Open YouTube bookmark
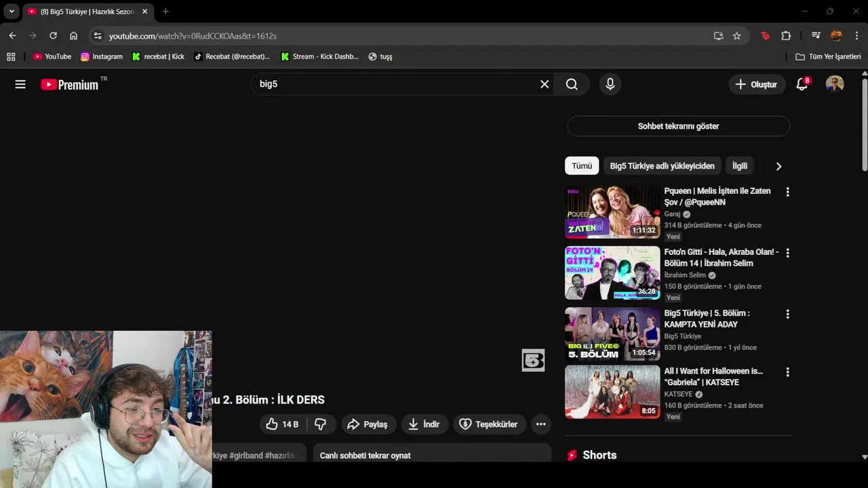 pos(52,57)
